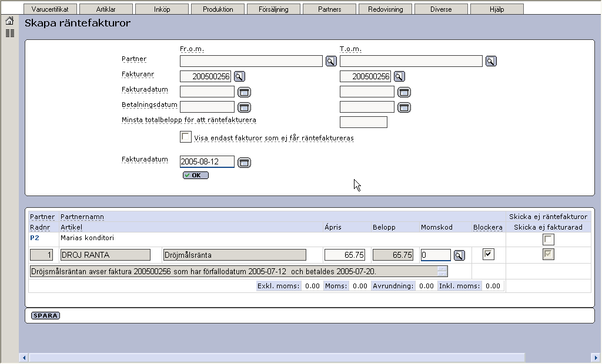Click the Partner T.o.m. input field
This screenshot has height=364, width=602.
(x=411, y=62)
